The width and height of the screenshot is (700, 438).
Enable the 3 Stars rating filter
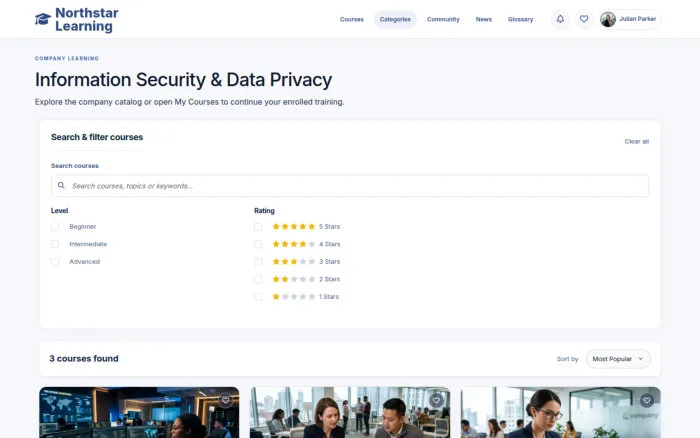tap(258, 262)
